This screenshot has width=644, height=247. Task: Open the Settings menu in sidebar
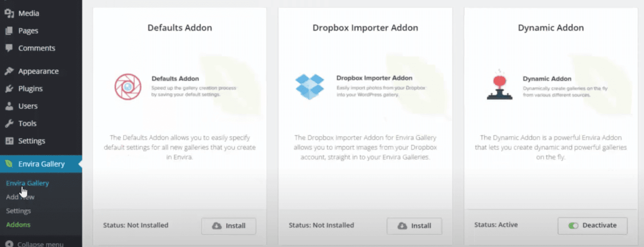(x=31, y=141)
